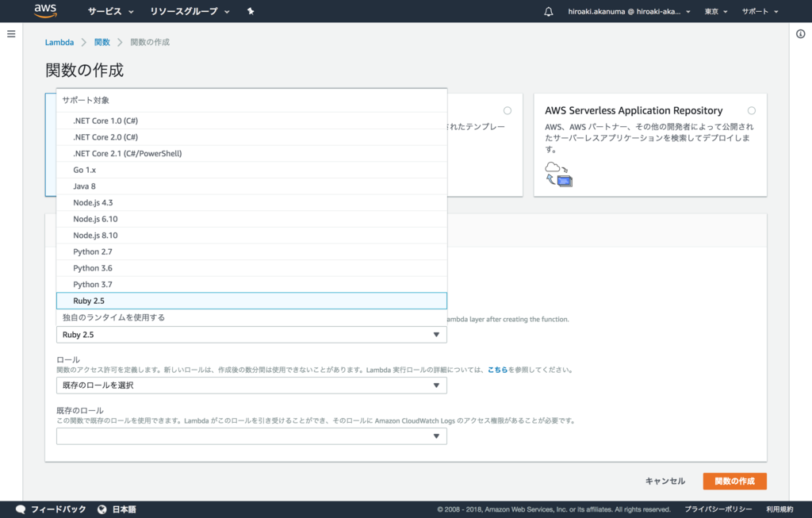Choose Node.js 6.10 runtime
Viewport: 812px width, 518px height.
click(x=251, y=219)
